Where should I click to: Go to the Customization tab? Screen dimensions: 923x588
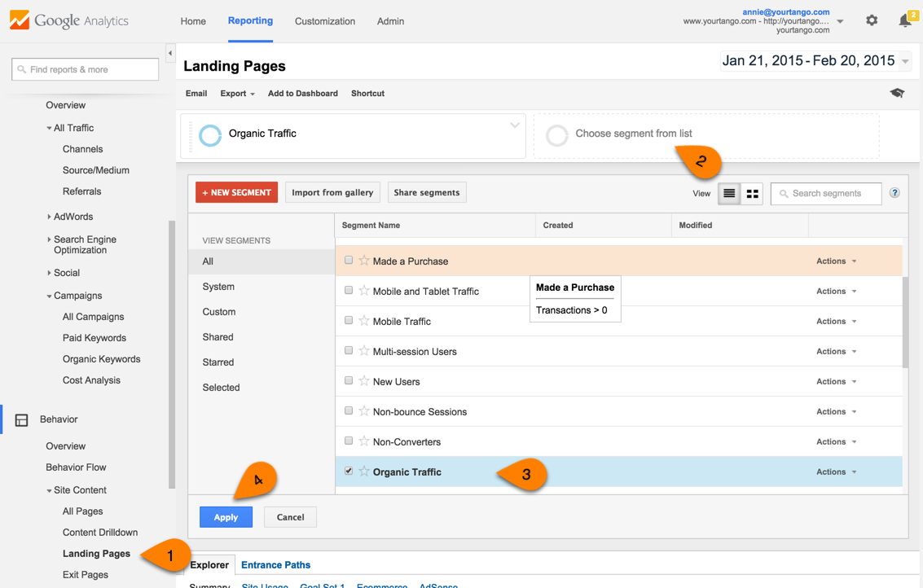coord(324,21)
